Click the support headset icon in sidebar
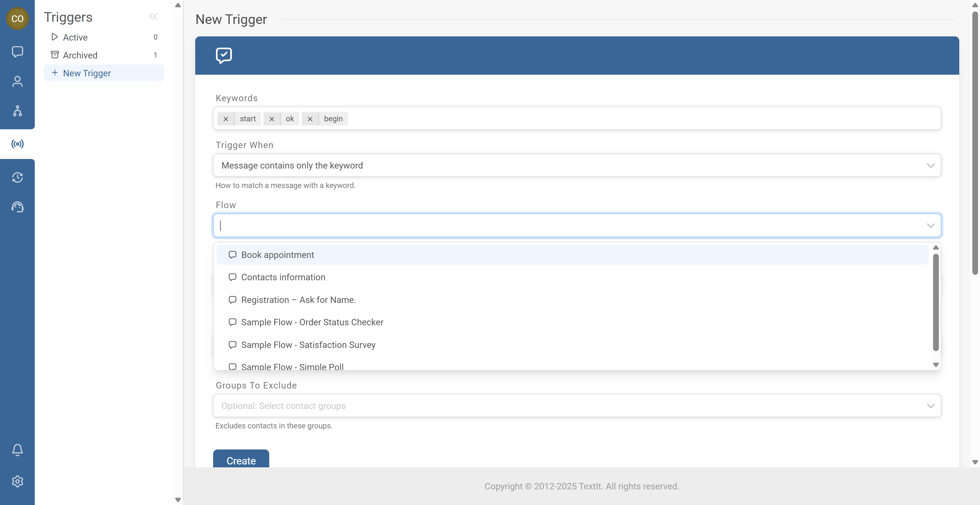The height and width of the screenshot is (505, 980). coord(17,207)
